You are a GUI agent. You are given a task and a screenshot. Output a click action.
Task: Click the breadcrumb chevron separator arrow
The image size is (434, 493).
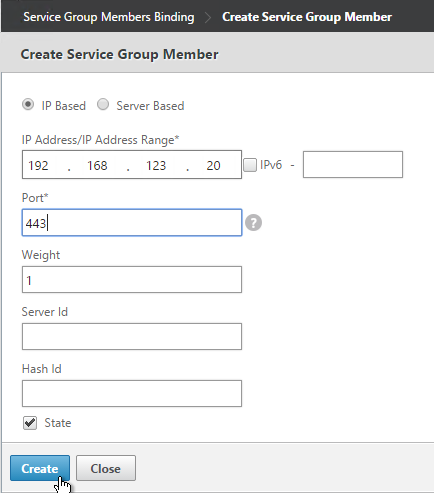coord(208,17)
